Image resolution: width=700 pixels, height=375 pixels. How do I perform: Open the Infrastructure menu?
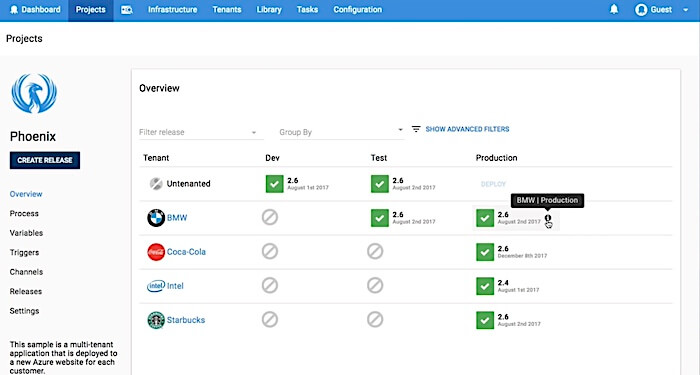point(172,10)
